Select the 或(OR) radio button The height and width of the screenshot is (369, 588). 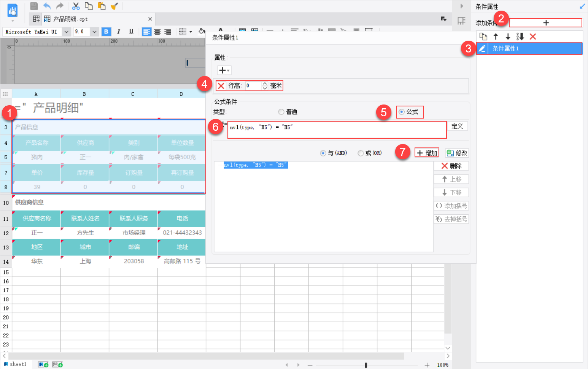click(x=361, y=153)
